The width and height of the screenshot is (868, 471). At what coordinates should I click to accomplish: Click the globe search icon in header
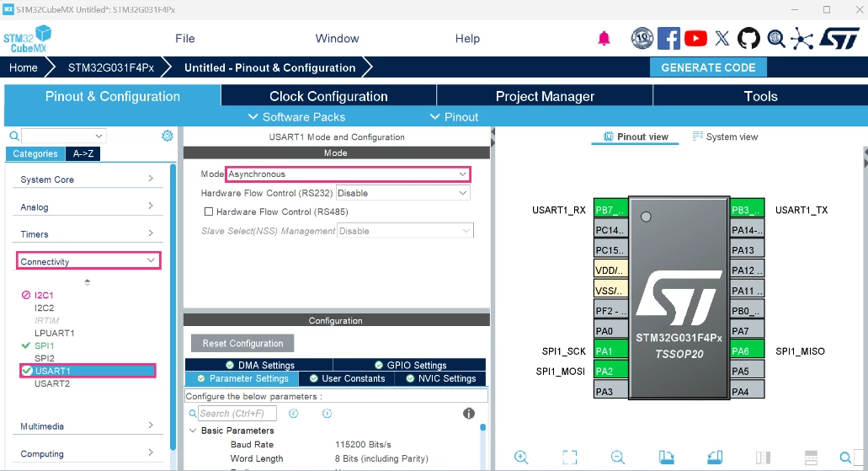click(775, 38)
